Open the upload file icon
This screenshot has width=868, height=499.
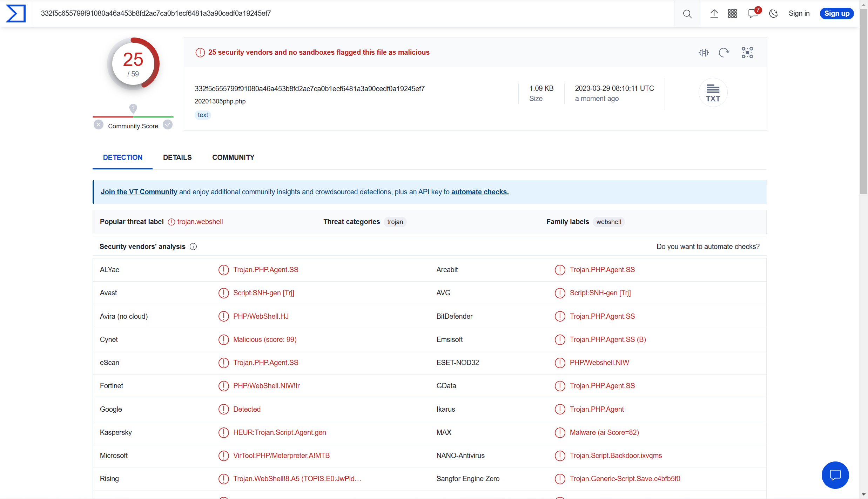coord(714,14)
